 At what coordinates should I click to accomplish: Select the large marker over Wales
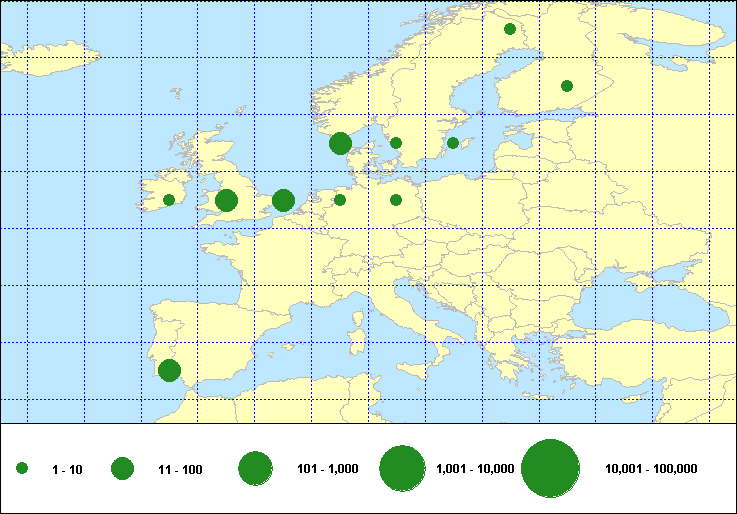click(226, 200)
